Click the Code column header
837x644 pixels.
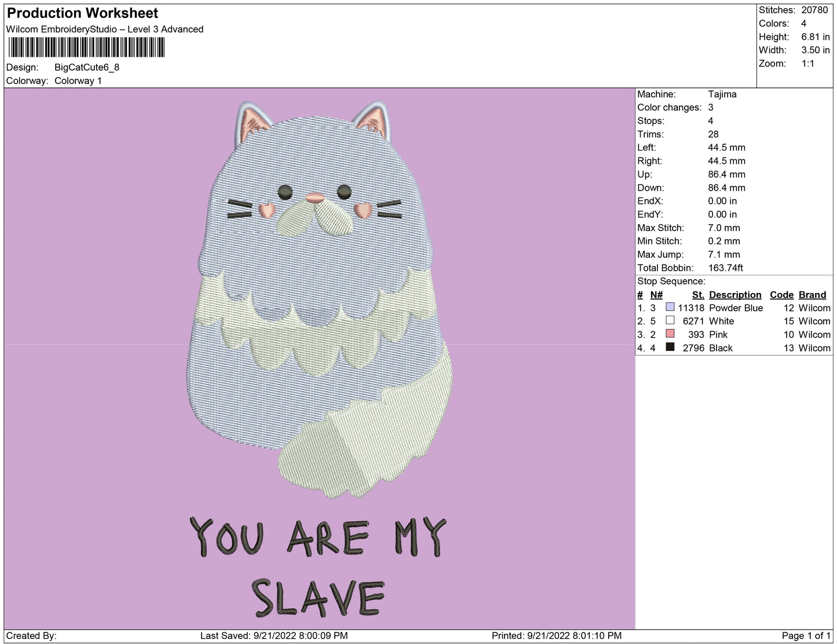tap(781, 294)
